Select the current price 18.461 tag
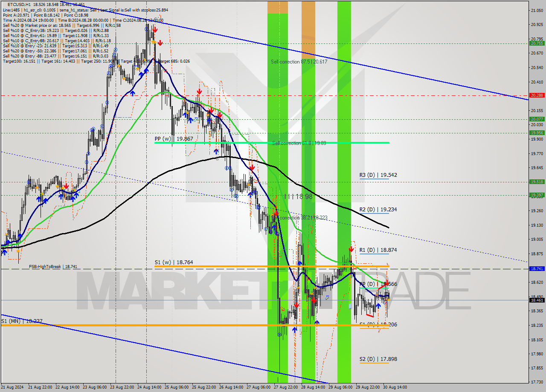The height and width of the screenshot is (392, 546). (x=537, y=300)
